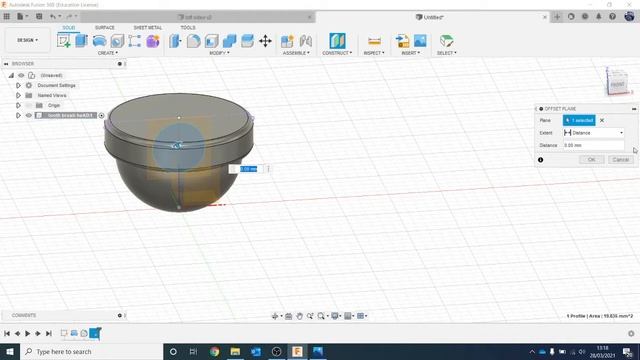Screen dimensions: 640x360
Task: Click the info icon in Offset Plane dialog
Action: (540, 160)
